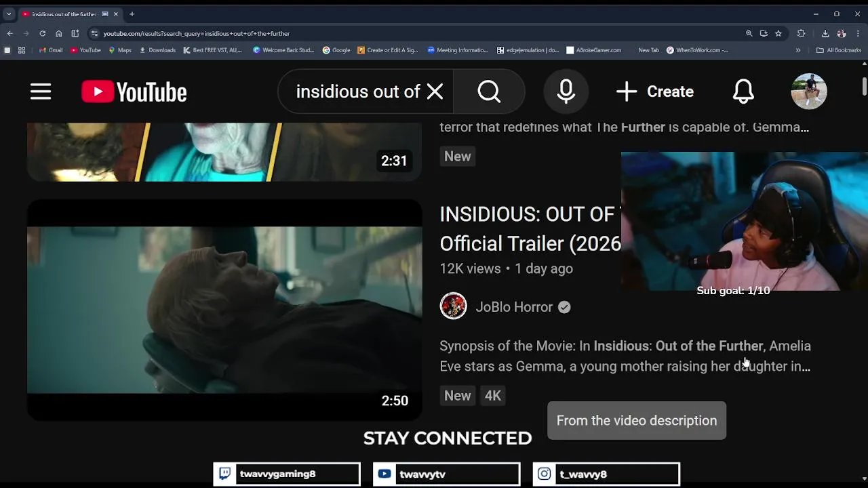Image resolution: width=868 pixels, height=488 pixels.
Task: Clear the search box with X
Action: point(435,91)
